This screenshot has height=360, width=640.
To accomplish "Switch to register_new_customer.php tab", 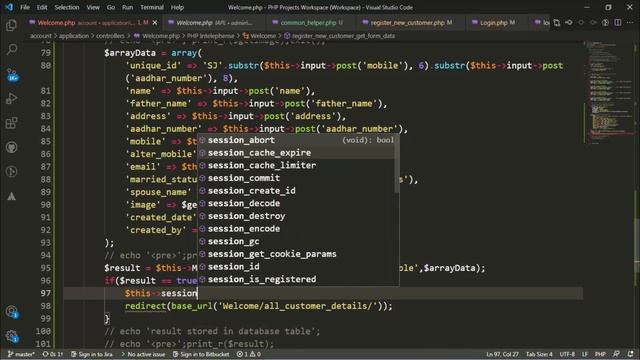I will 411,23.
